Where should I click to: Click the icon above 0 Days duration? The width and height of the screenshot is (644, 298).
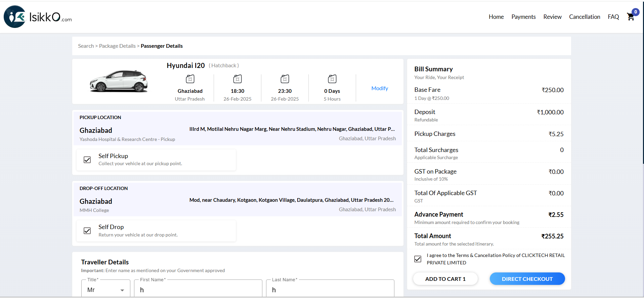332,79
